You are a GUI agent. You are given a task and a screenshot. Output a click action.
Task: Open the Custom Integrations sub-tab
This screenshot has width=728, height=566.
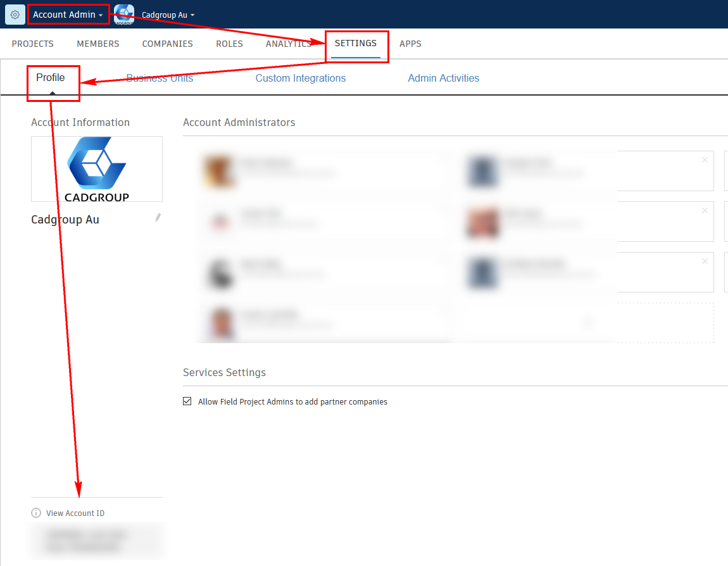click(x=301, y=78)
